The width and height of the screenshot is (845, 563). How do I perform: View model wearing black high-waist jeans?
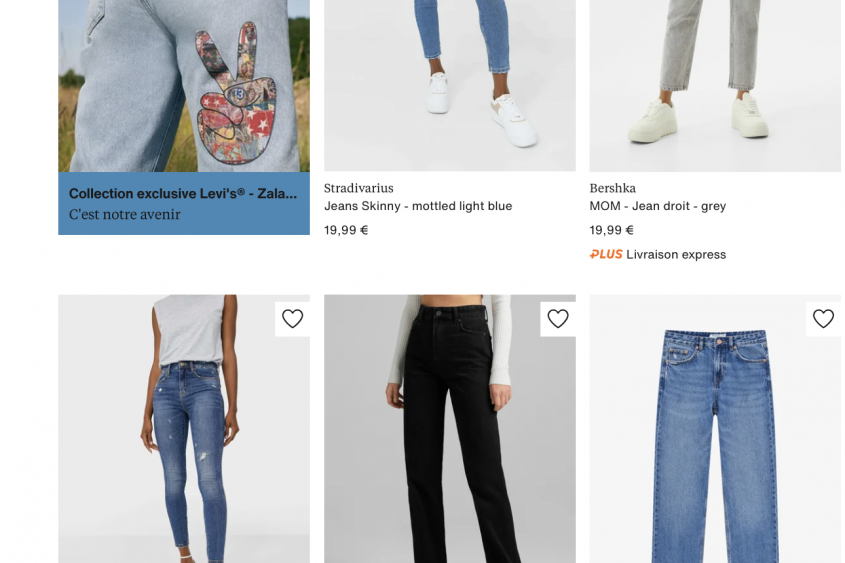tap(449, 429)
